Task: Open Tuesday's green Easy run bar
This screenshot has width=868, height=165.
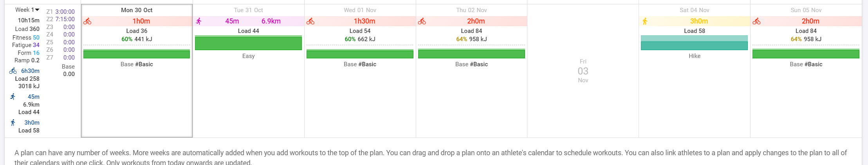Action: pyautogui.click(x=248, y=43)
